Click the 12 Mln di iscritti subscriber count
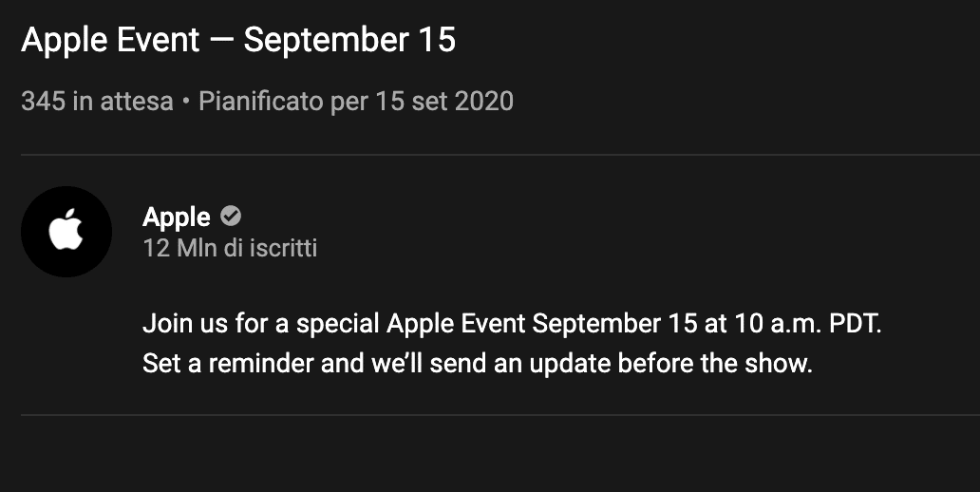Viewport: 980px width, 492px height. coord(230,248)
